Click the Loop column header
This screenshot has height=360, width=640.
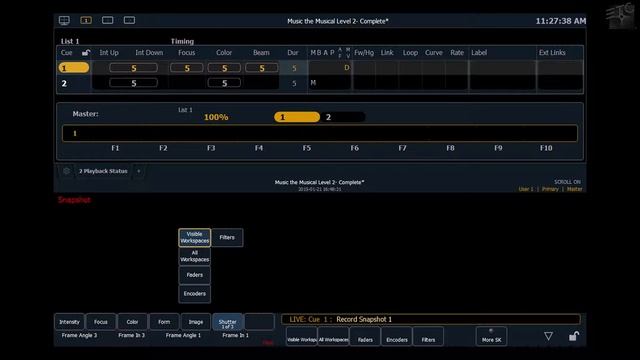[x=410, y=53]
